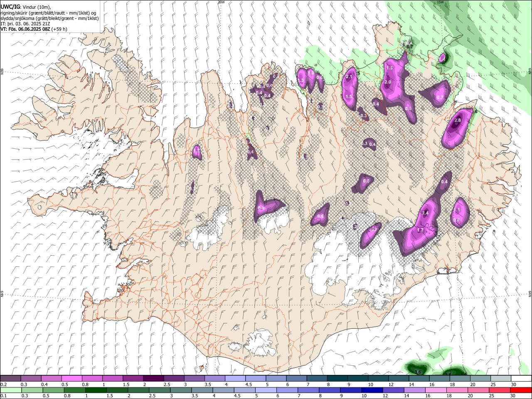The image size is (532, 399).
Task: Click the VT valid time line
Action: [34, 29]
